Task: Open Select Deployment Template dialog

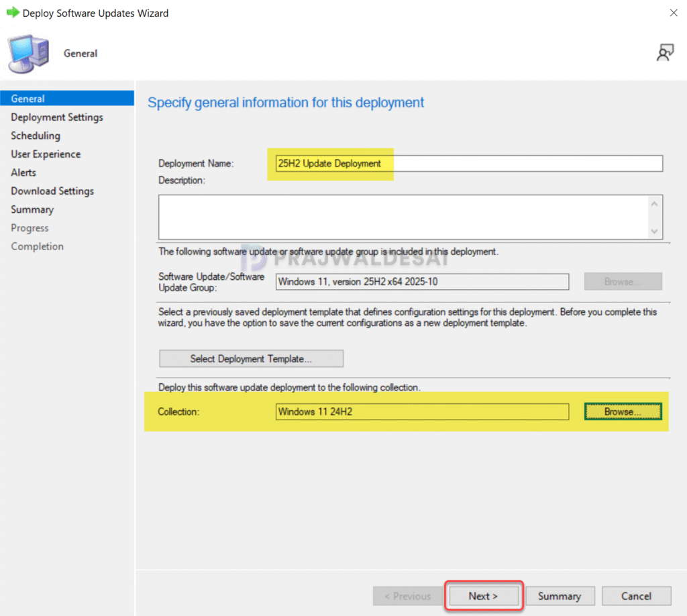Action: coord(251,358)
